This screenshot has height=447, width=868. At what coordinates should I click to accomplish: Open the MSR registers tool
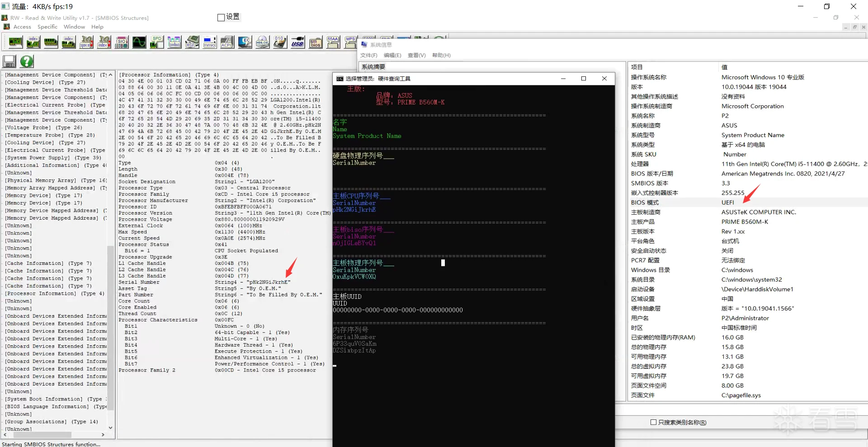tap(192, 42)
